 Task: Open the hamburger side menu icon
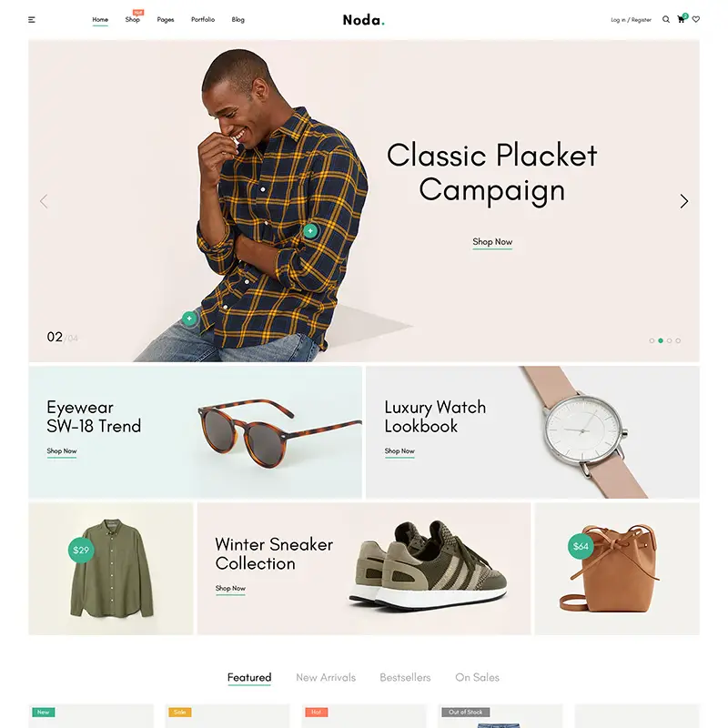point(32,19)
